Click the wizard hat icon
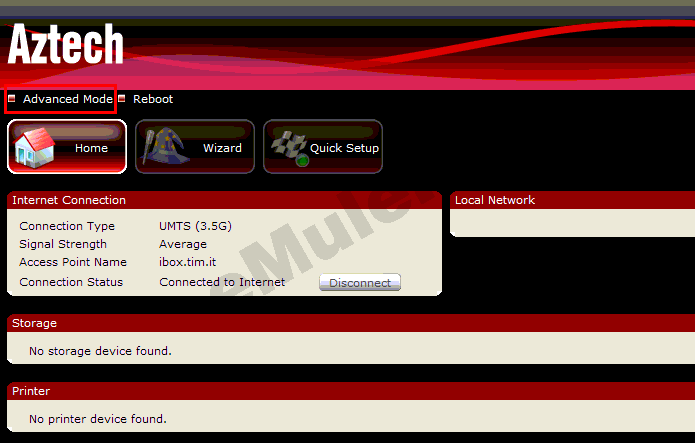This screenshot has width=695, height=443. click(164, 146)
